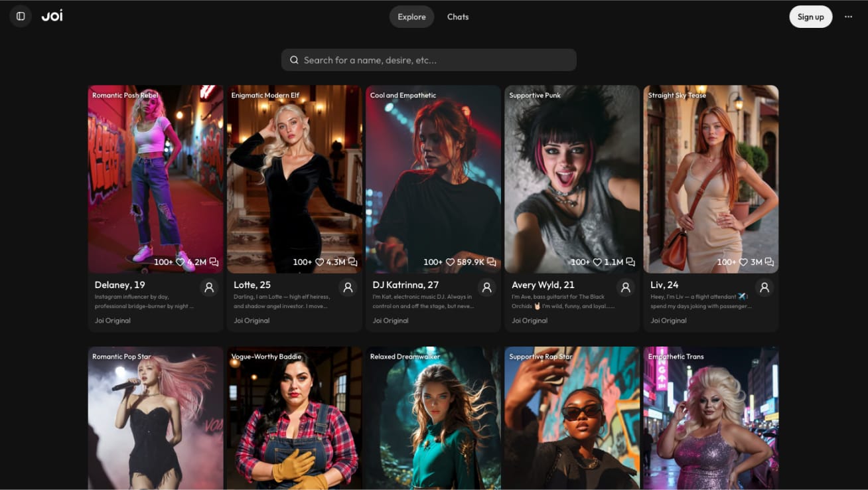
Task: Open Lotte's Enigmatic Modern Elf photo
Action: (295, 179)
